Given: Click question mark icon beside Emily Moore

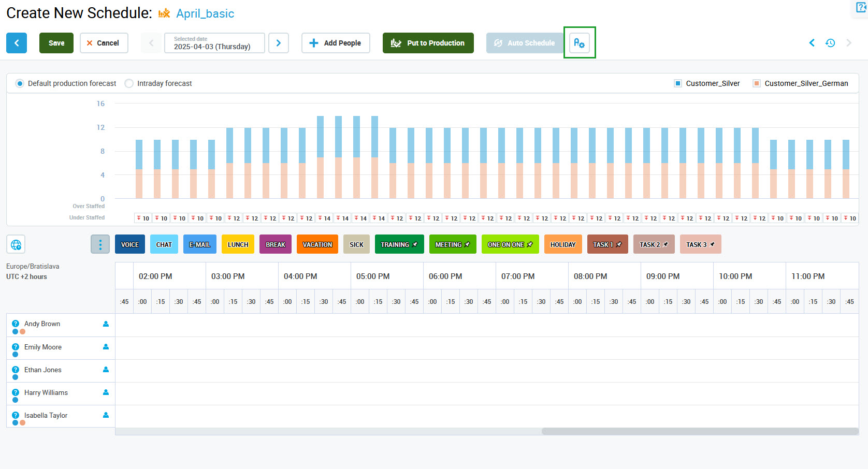Looking at the screenshot, I should (x=16, y=347).
